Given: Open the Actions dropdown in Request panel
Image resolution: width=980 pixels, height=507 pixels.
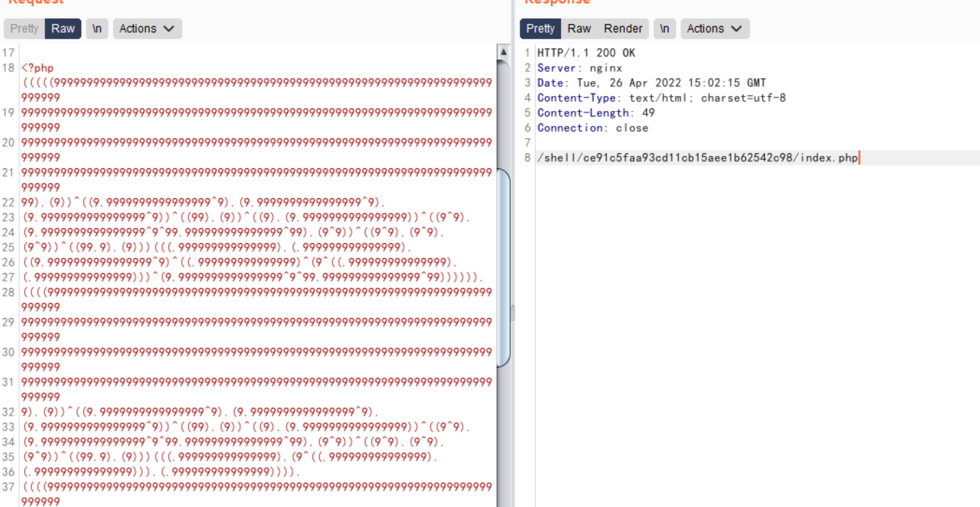Looking at the screenshot, I should coord(147,29).
